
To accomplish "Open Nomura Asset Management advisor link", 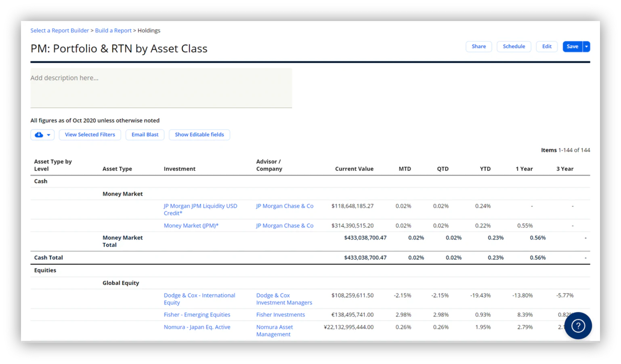I will click(275, 331).
